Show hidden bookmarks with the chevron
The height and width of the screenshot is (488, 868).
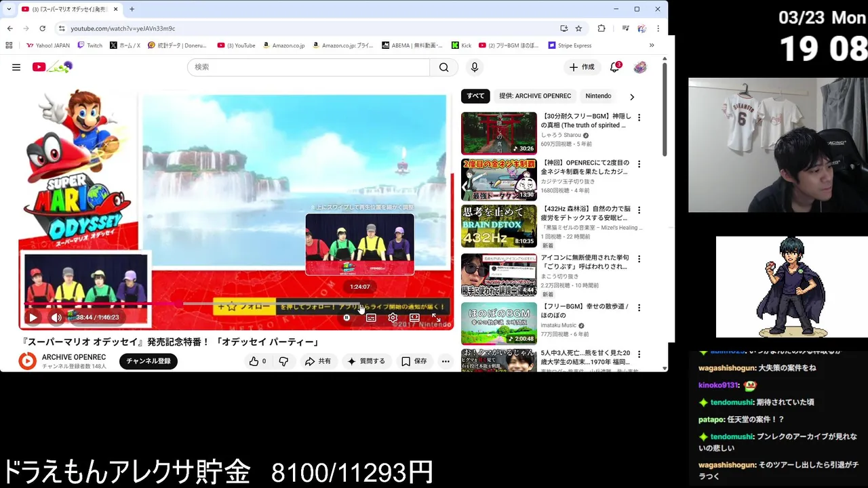(x=652, y=45)
